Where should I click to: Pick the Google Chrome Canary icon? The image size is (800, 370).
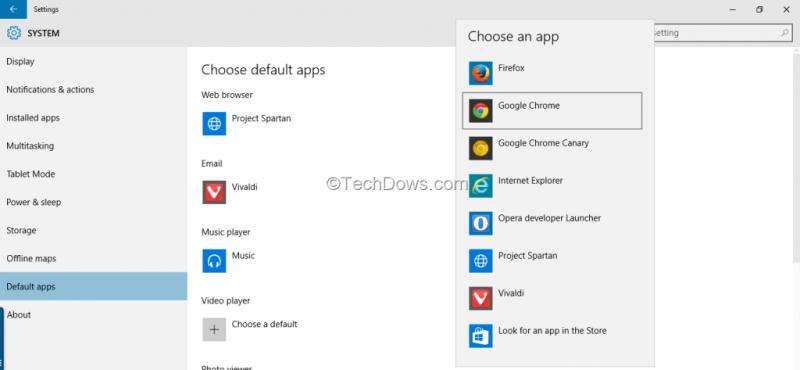tap(480, 149)
